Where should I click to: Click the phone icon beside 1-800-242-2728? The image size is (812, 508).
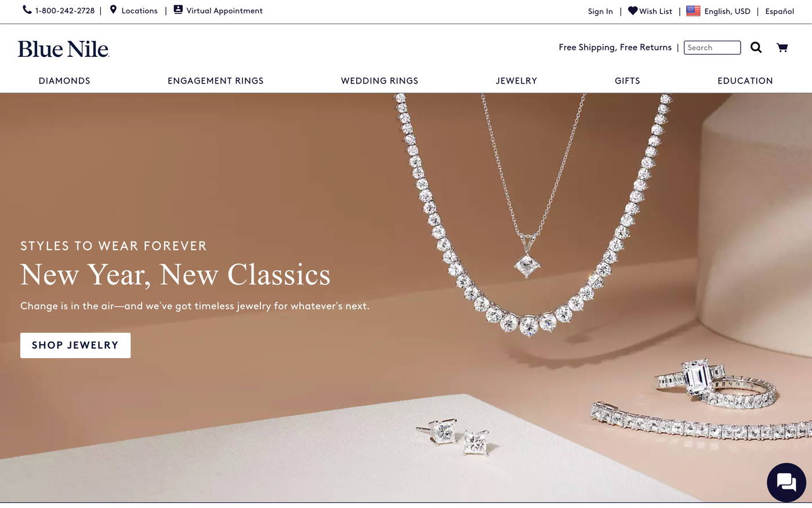pos(27,10)
